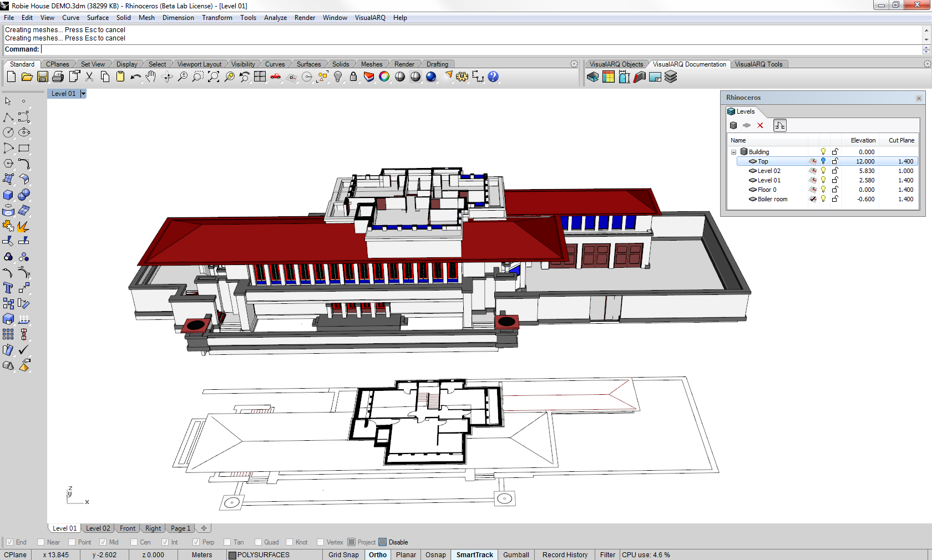Viewport: 932px width, 560px height.
Task: Open the Standard toolbar group gear options
Action: click(574, 64)
